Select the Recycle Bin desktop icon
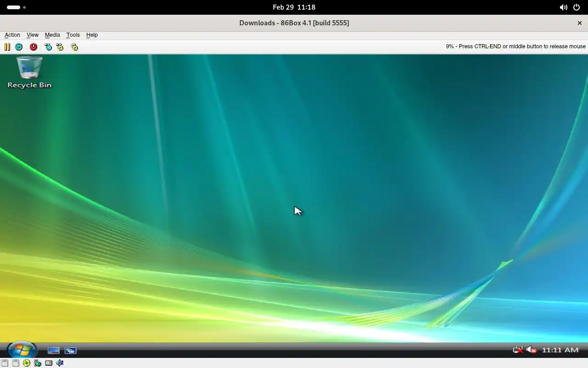The image size is (588, 368). 29,73
